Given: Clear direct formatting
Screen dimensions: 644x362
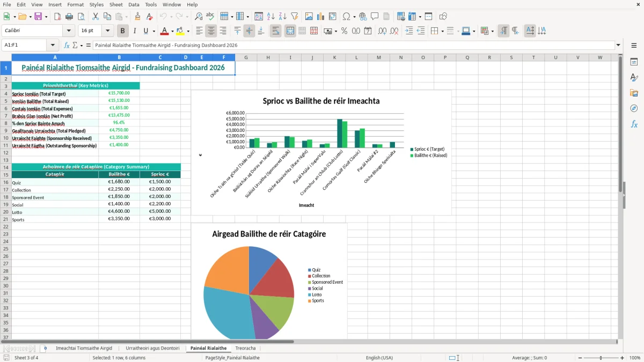Looking at the screenshot, I should pyautogui.click(x=149, y=17).
